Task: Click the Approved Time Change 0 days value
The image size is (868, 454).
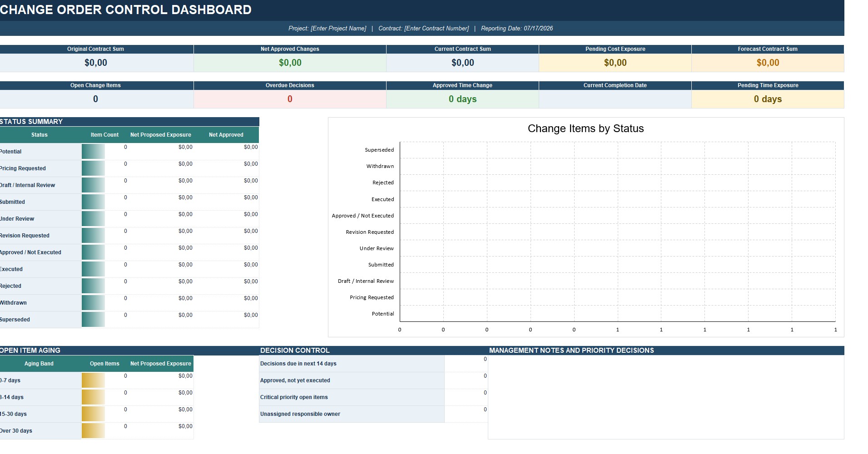Action: (x=462, y=99)
